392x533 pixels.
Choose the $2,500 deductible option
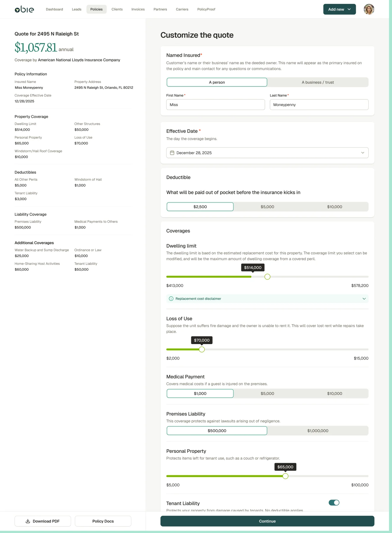200,207
